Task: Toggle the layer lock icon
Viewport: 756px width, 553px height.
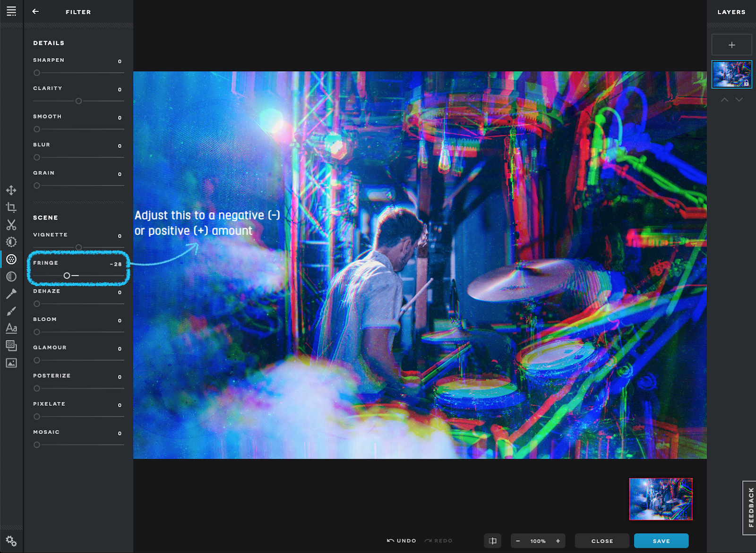Action: pyautogui.click(x=746, y=83)
